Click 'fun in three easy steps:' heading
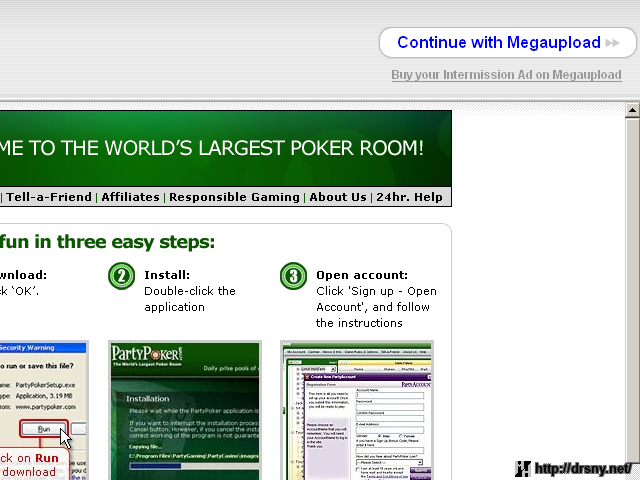 click(x=107, y=242)
